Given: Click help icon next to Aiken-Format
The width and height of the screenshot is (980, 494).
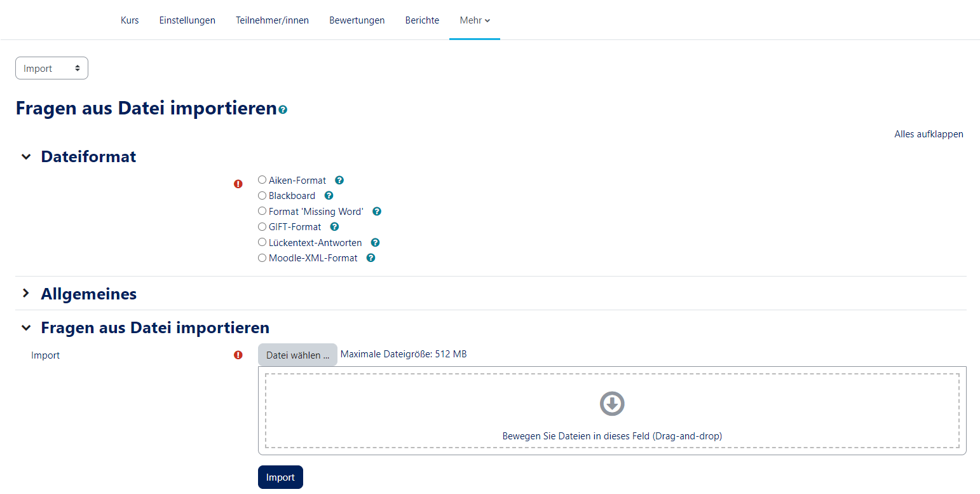Looking at the screenshot, I should click(339, 181).
